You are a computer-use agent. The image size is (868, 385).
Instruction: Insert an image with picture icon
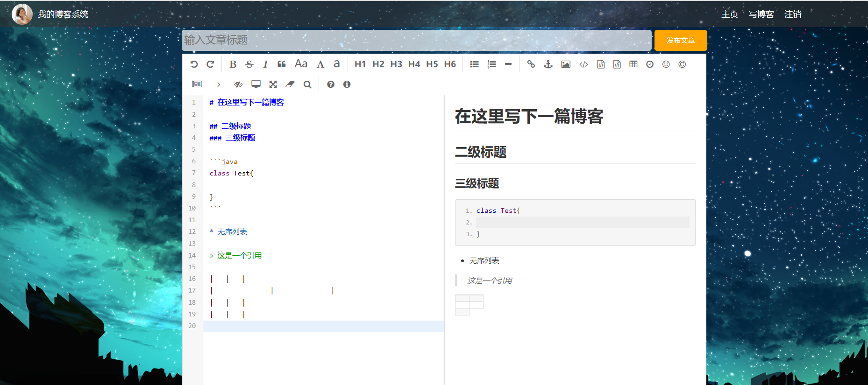pos(566,64)
